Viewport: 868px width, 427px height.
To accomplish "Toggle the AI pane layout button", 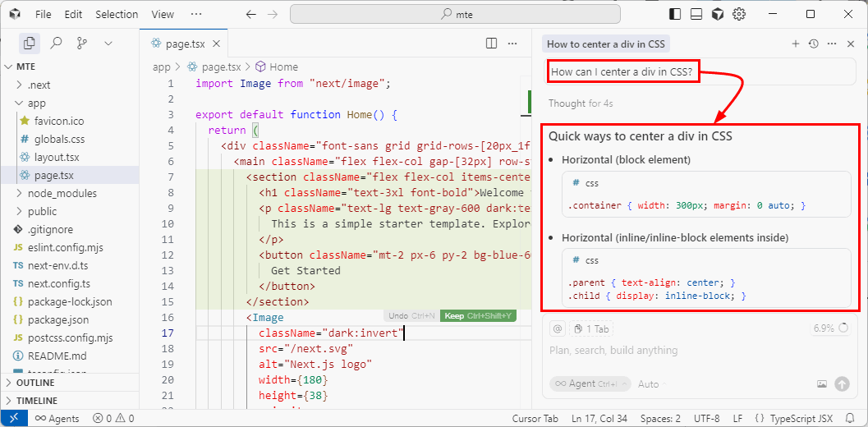I will click(x=717, y=14).
